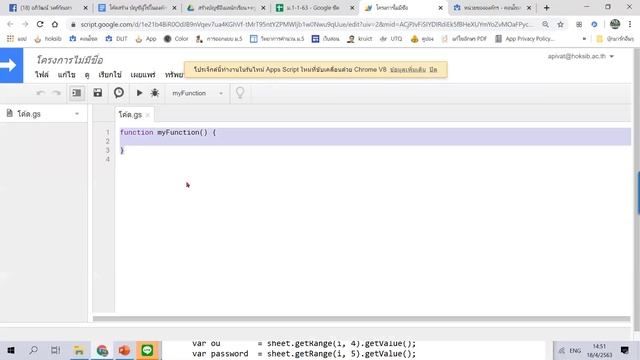Switch to the Facebook browser tab

pos(48,8)
